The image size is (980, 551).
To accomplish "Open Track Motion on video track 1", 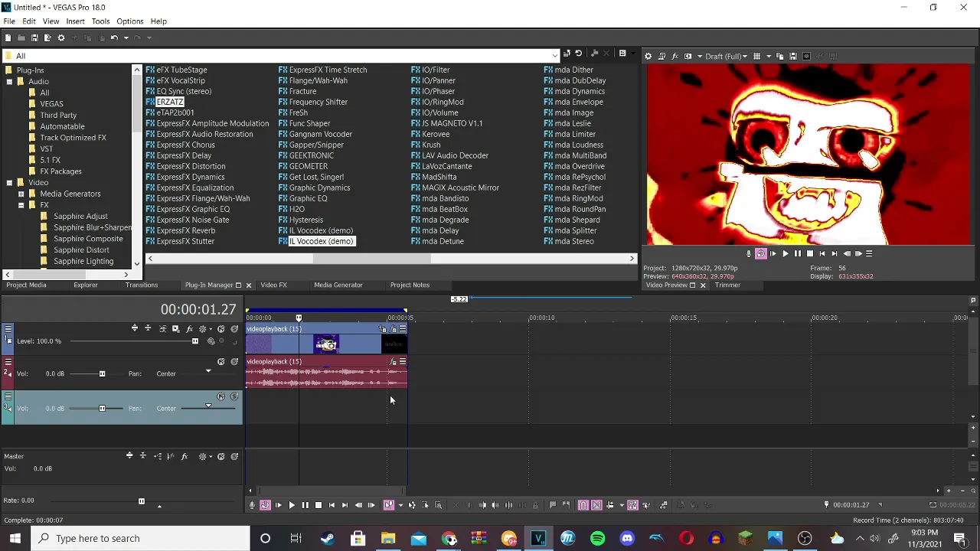I will click(175, 329).
